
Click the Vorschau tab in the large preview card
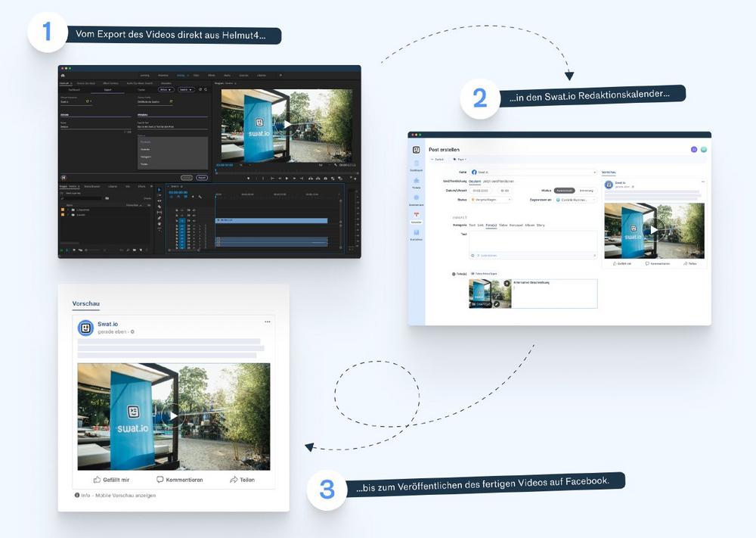click(86, 303)
